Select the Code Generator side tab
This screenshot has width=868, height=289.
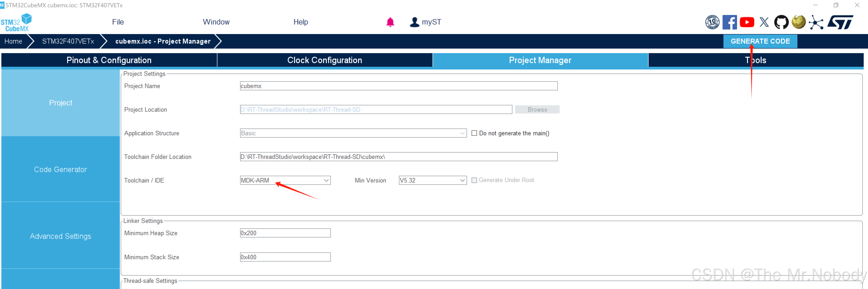[61, 170]
